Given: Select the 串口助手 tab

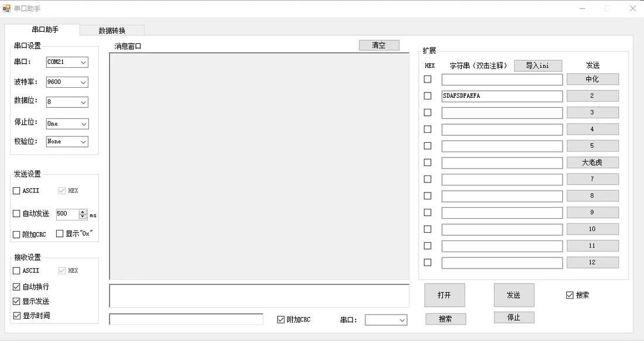Looking at the screenshot, I should pos(45,30).
